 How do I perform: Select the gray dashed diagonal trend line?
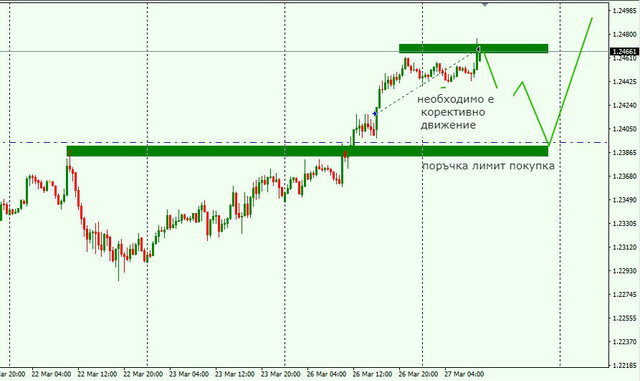point(426,82)
